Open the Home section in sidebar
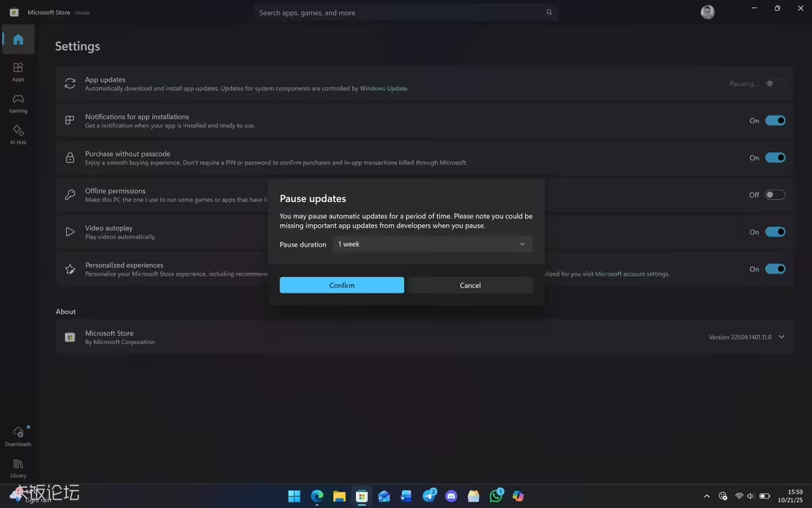The width and height of the screenshot is (812, 508). (18, 40)
